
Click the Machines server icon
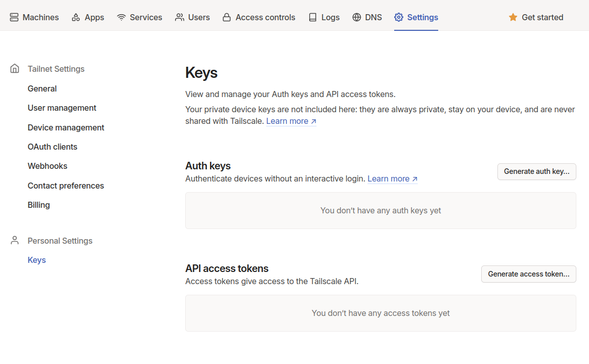coord(14,17)
